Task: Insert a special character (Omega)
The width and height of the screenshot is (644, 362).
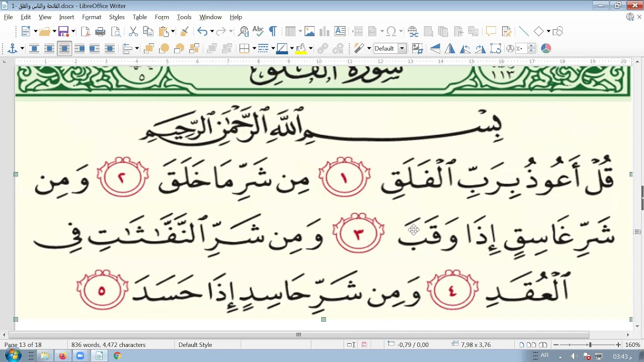Action: [x=391, y=32]
